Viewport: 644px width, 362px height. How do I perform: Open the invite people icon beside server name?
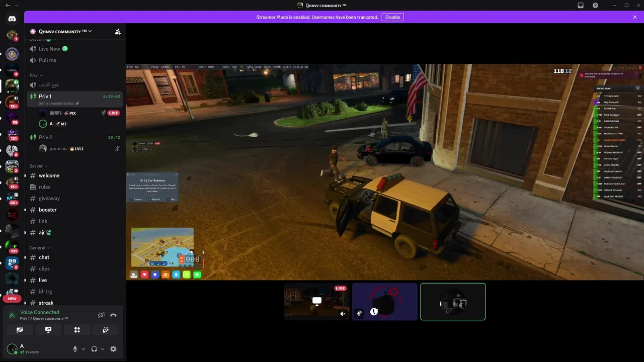coord(118,32)
